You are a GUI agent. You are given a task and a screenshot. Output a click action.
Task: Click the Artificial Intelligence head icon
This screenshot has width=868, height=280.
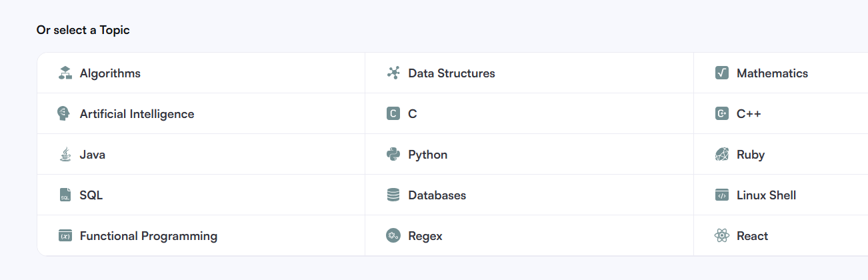click(64, 114)
